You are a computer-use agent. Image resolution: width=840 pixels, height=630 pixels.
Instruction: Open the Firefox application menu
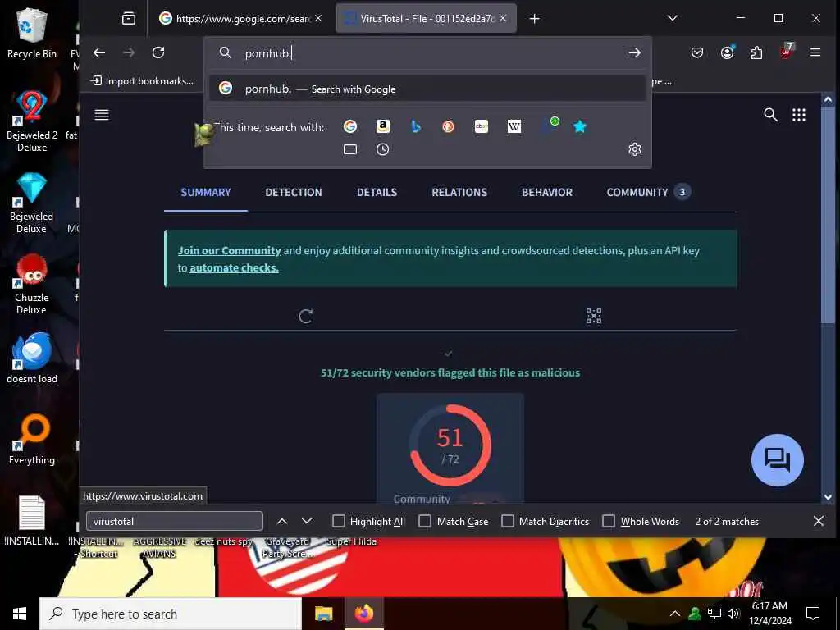815,52
